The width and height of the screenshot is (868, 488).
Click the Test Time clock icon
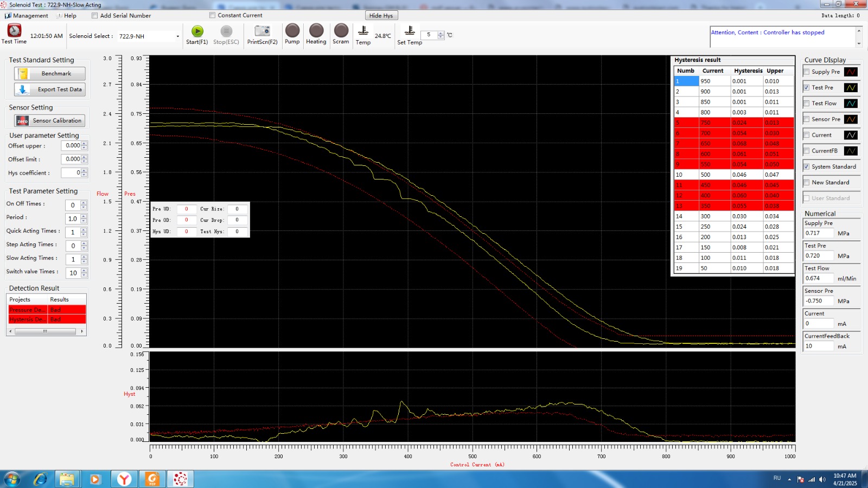pyautogui.click(x=14, y=30)
